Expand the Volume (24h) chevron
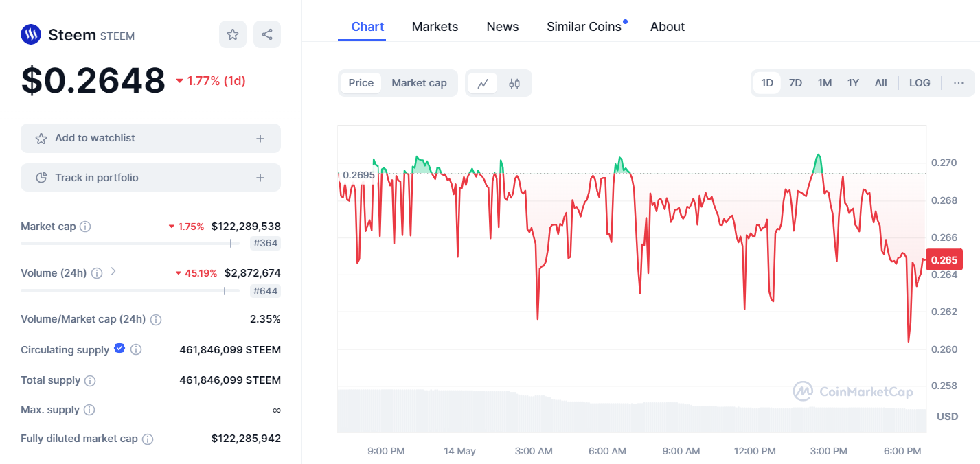Screen dimensions: 980x464 click(113, 272)
